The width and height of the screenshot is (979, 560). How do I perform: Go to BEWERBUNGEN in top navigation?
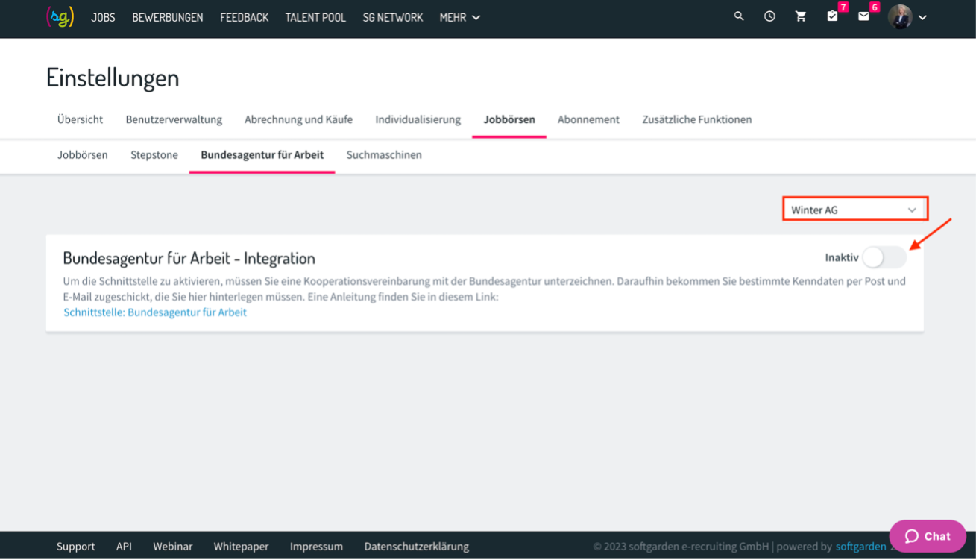(x=169, y=17)
